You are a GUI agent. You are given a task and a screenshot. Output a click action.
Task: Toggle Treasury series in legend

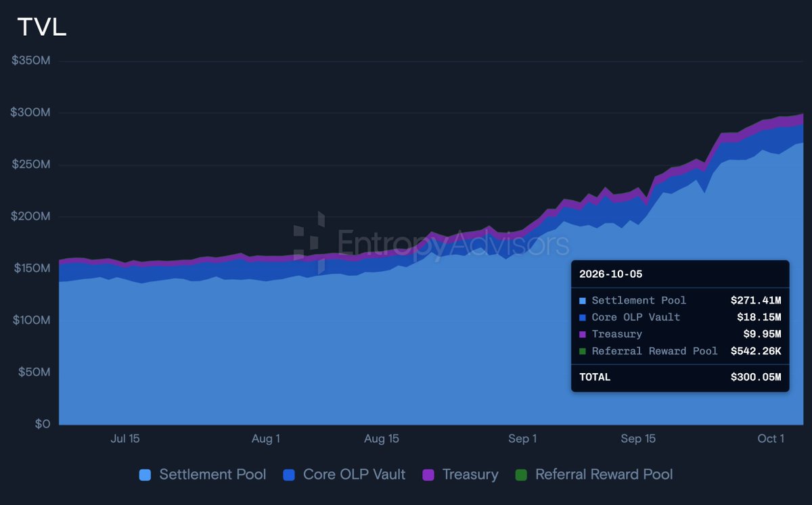(460, 475)
